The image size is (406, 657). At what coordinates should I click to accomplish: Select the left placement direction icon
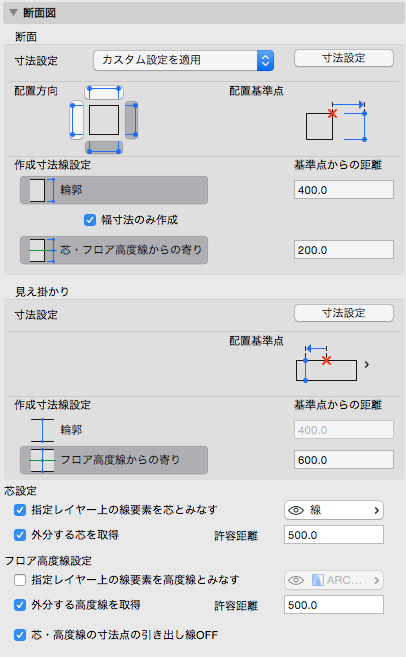pos(76,120)
